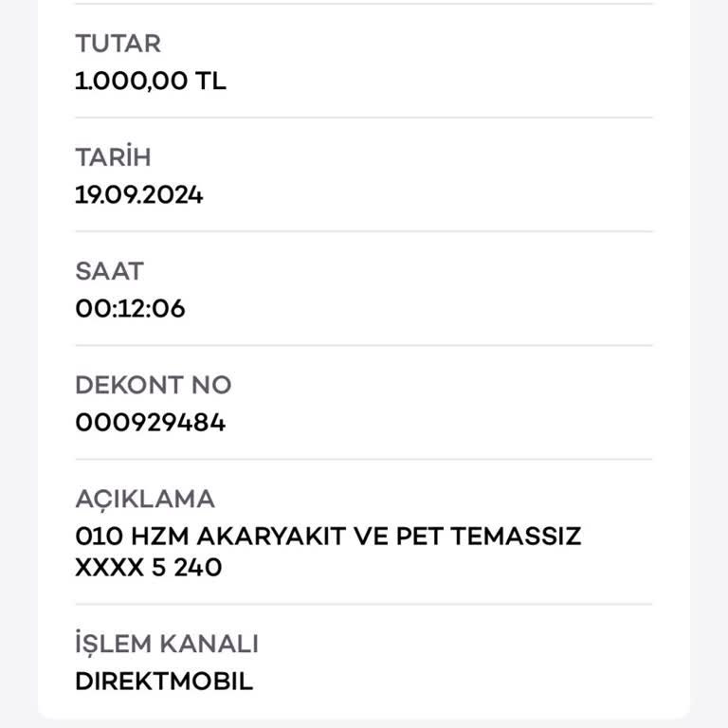The height and width of the screenshot is (728, 728).
Task: Select the 1.000,00 TL amount value
Action: coord(150,82)
